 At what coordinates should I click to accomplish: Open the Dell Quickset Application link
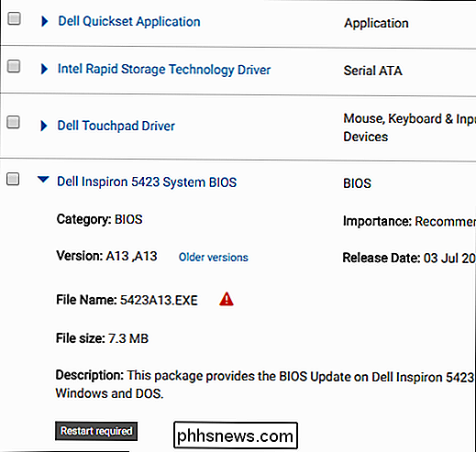click(129, 22)
